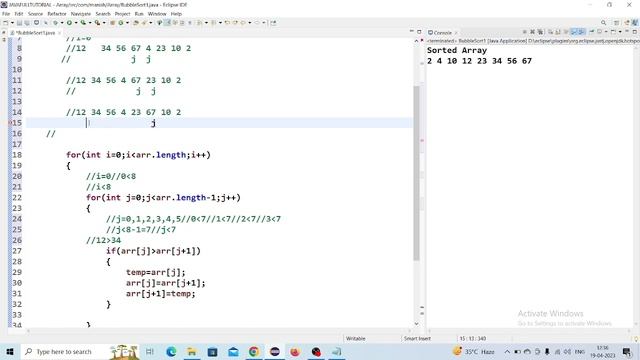Click the 'Sorted Array' console output line

point(457,50)
